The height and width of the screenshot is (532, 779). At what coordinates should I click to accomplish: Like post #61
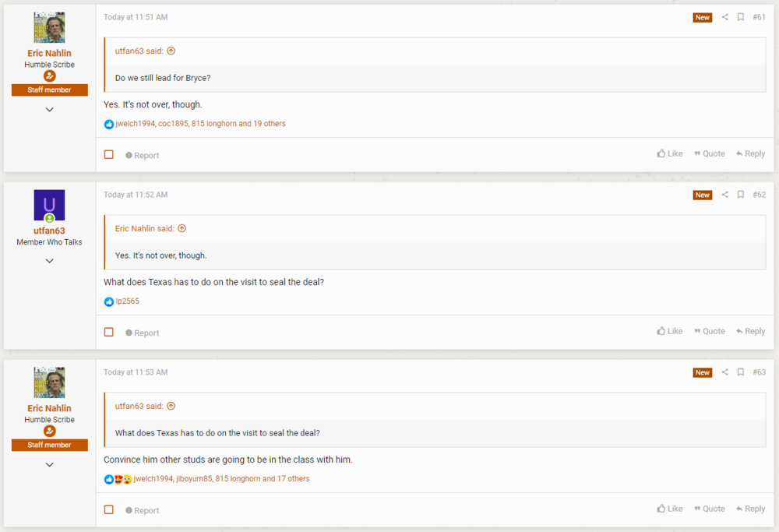click(670, 154)
